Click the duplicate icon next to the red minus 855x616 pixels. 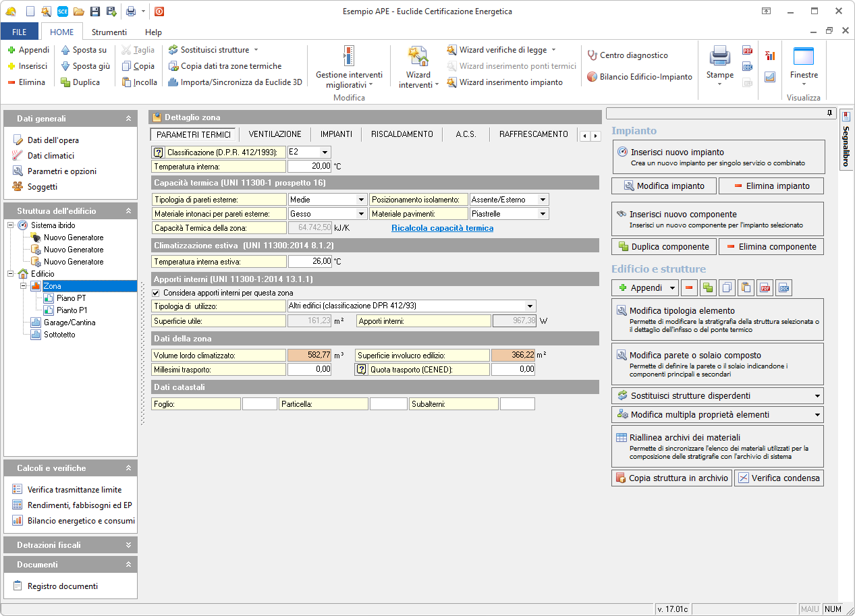tap(707, 288)
